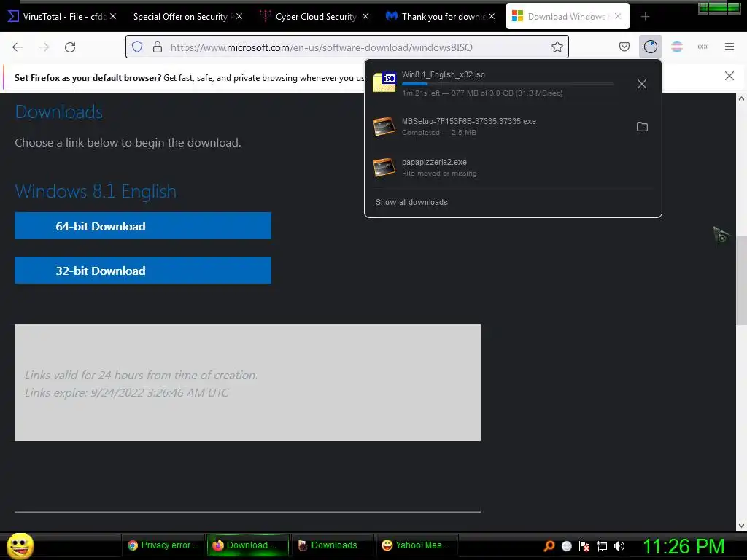Screen dimensions: 747x560
Task: Click the page vertical scrollbar thumb
Action: tap(741, 280)
